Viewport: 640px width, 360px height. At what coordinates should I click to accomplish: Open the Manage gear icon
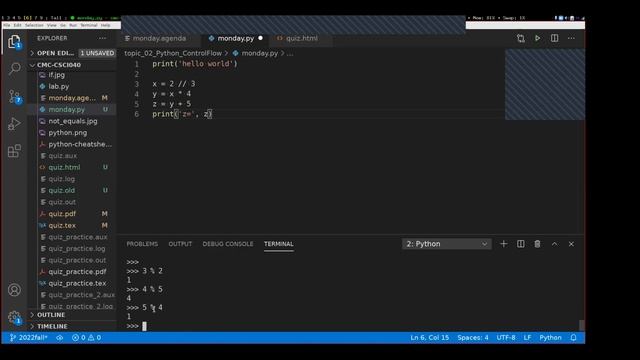(x=14, y=317)
